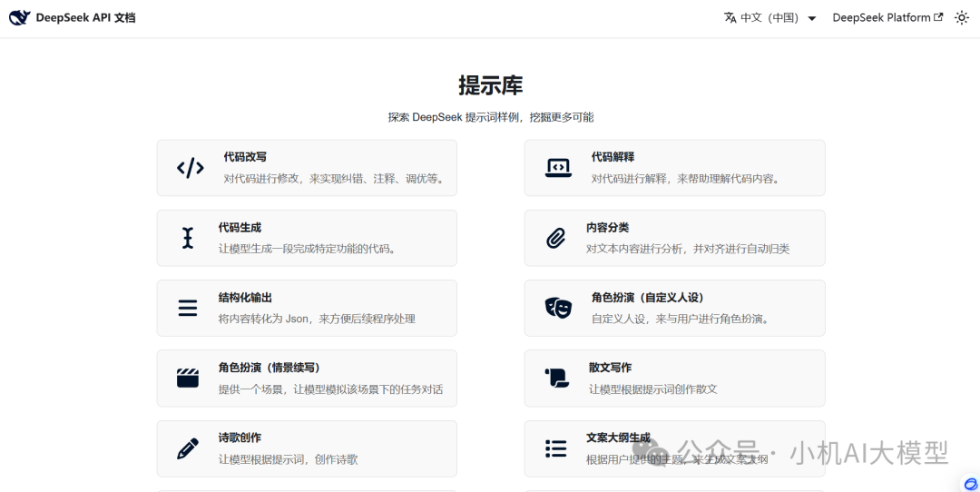
Task: Click the translate language icon
Action: point(730,17)
